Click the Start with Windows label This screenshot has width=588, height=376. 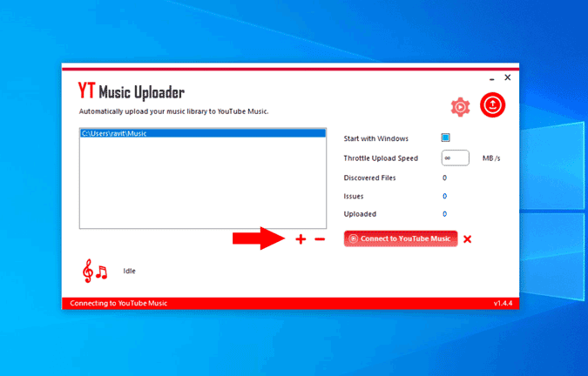(375, 138)
